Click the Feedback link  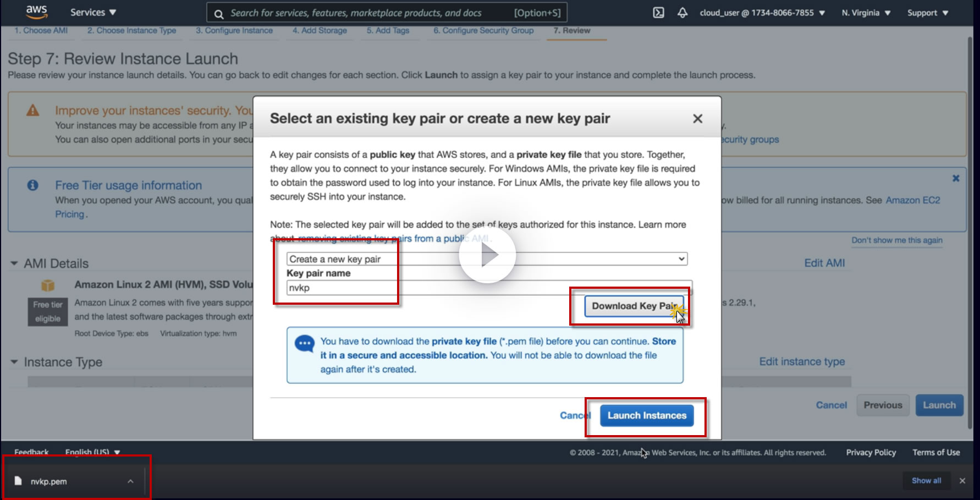point(31,452)
